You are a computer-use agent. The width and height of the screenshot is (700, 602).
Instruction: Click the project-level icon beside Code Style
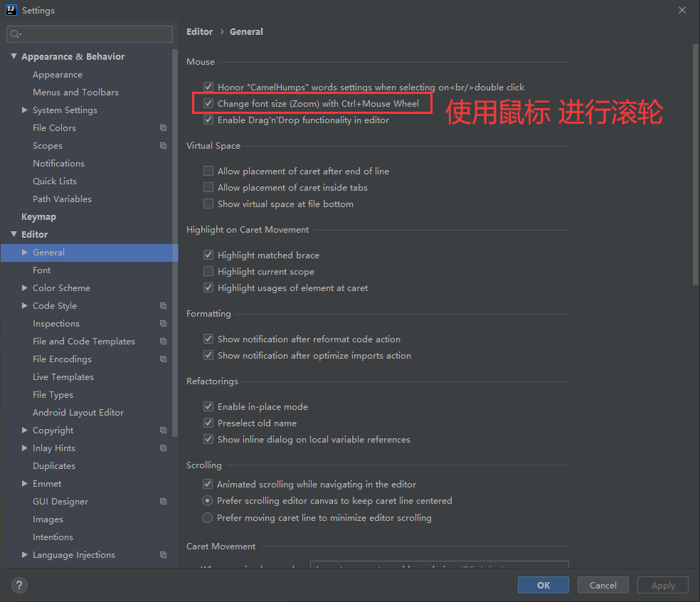(x=164, y=305)
